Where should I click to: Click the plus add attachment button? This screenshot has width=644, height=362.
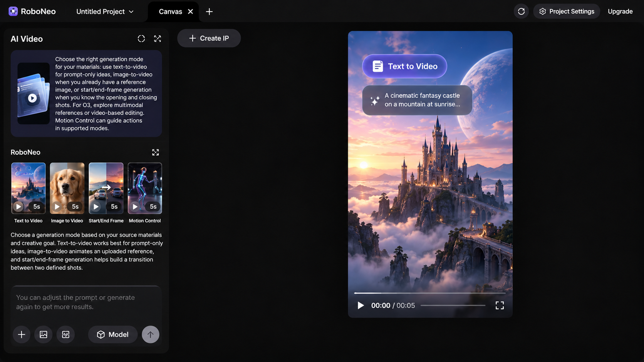pos(22,335)
